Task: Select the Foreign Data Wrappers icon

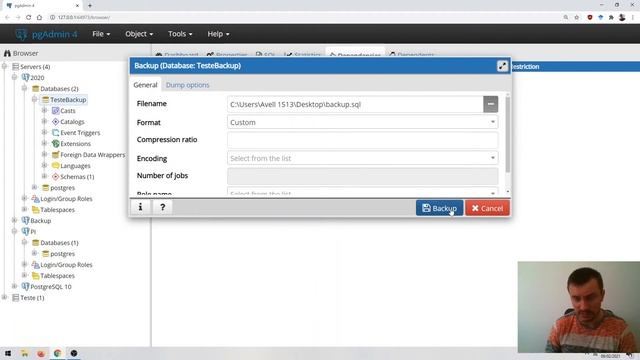Action: [56, 155]
